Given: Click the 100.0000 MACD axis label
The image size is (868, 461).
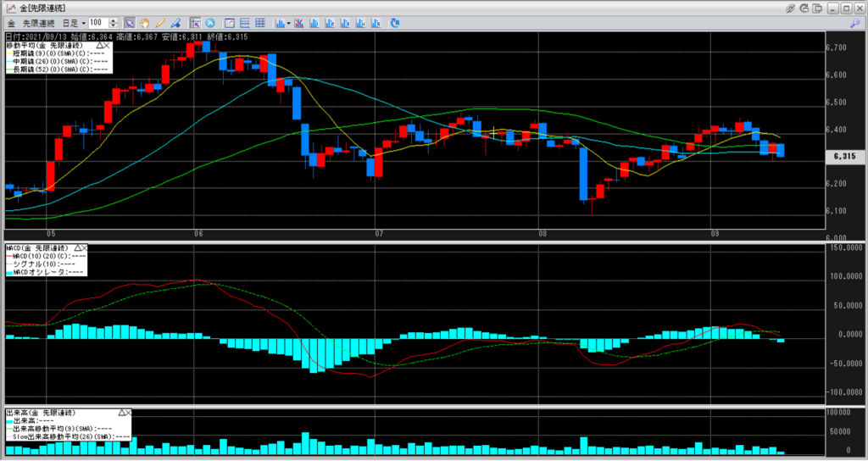Looking at the screenshot, I should click(x=848, y=276).
